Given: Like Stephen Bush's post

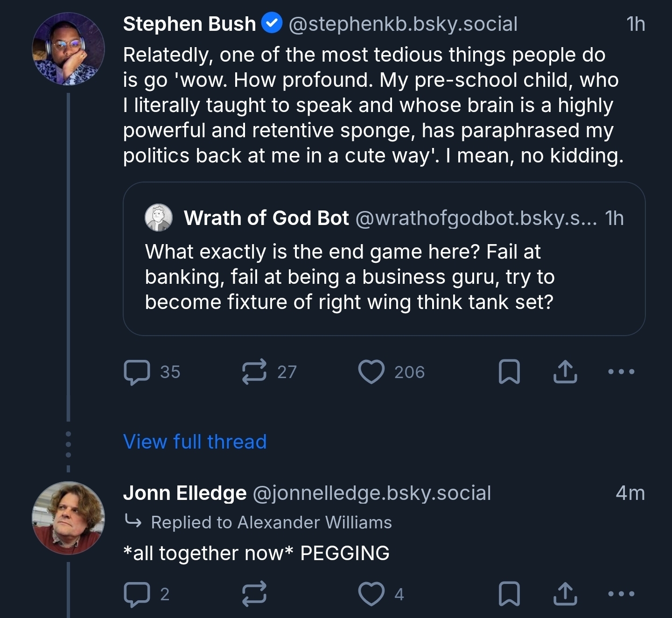Looking at the screenshot, I should click(x=371, y=372).
